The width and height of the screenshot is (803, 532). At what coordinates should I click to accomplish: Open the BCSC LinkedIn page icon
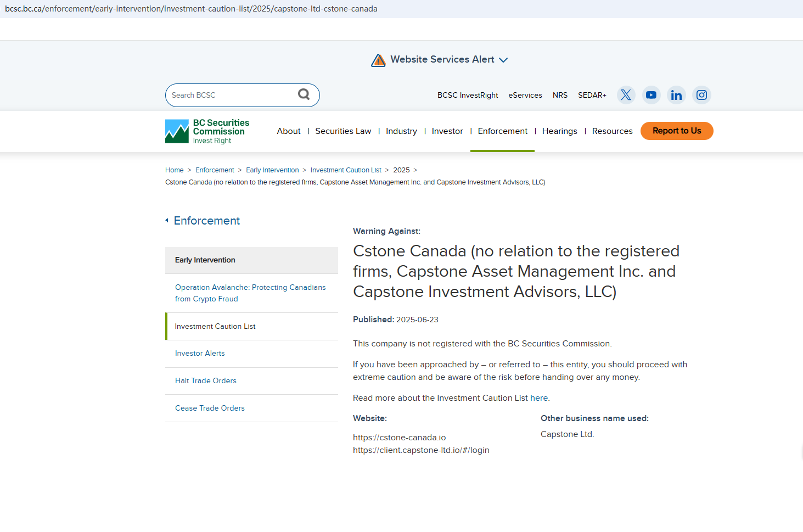coord(676,95)
